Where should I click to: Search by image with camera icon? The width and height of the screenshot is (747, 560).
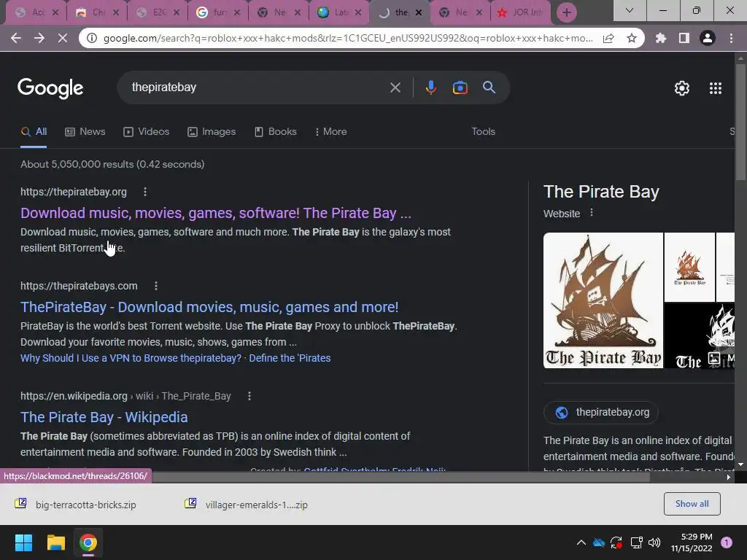460,87
